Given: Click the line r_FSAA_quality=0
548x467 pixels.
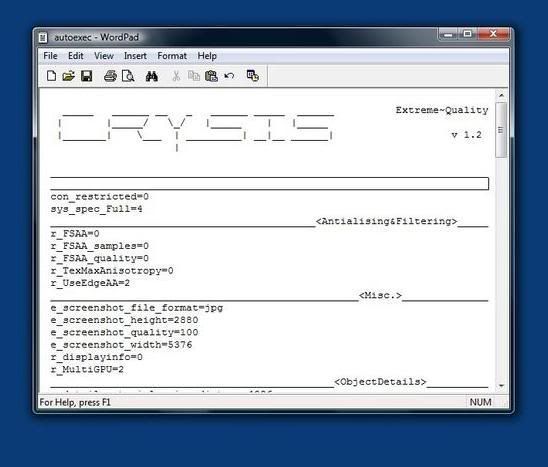Looking at the screenshot, I should (100, 258).
